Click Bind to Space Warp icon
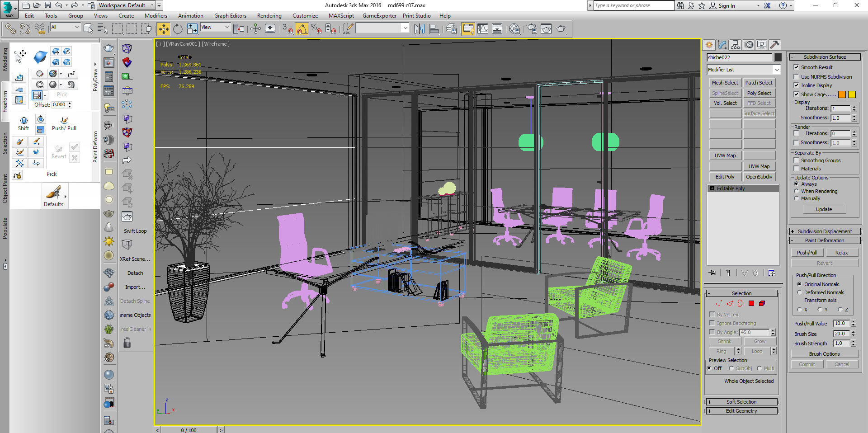The image size is (868, 433). 40,29
